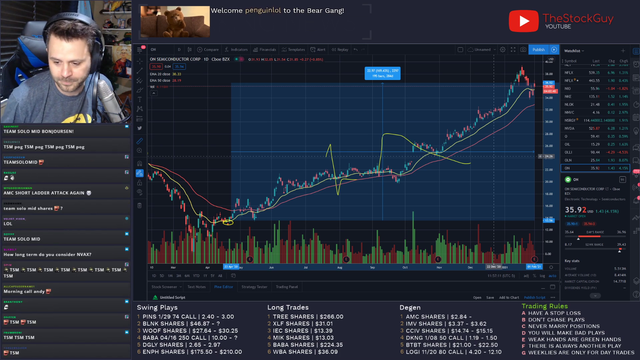
Task: Select the prediction and measurement tools icon
Action: 140,119
